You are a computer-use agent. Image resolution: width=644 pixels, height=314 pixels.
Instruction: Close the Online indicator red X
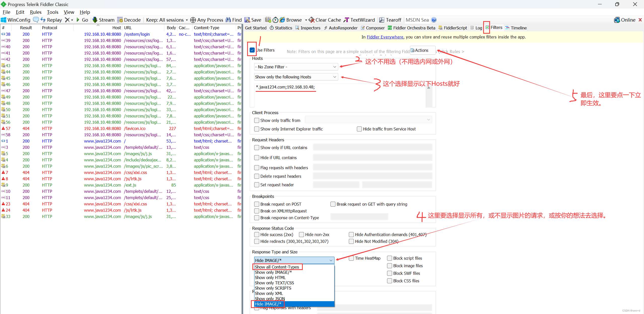tap(640, 20)
